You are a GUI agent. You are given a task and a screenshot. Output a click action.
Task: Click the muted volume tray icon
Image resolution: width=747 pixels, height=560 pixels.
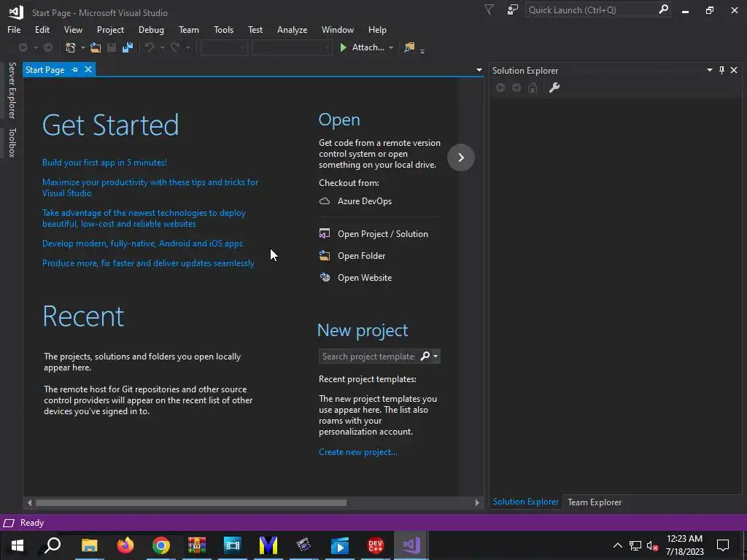[652, 545]
